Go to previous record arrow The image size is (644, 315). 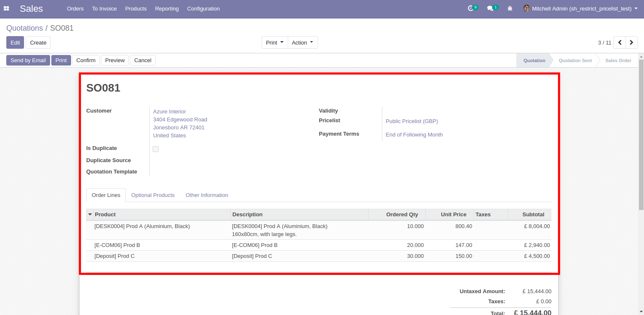[x=620, y=42]
